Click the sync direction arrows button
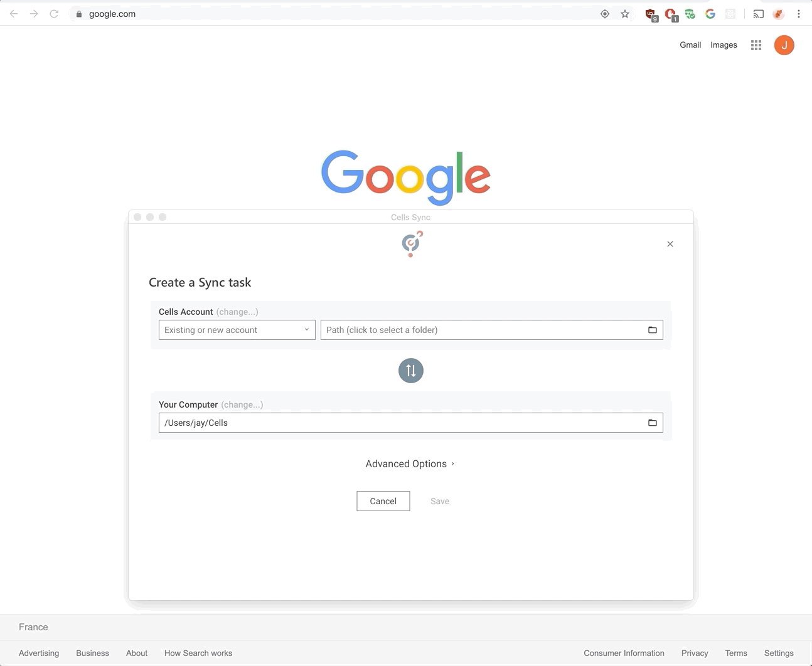812x666 pixels. [x=411, y=371]
